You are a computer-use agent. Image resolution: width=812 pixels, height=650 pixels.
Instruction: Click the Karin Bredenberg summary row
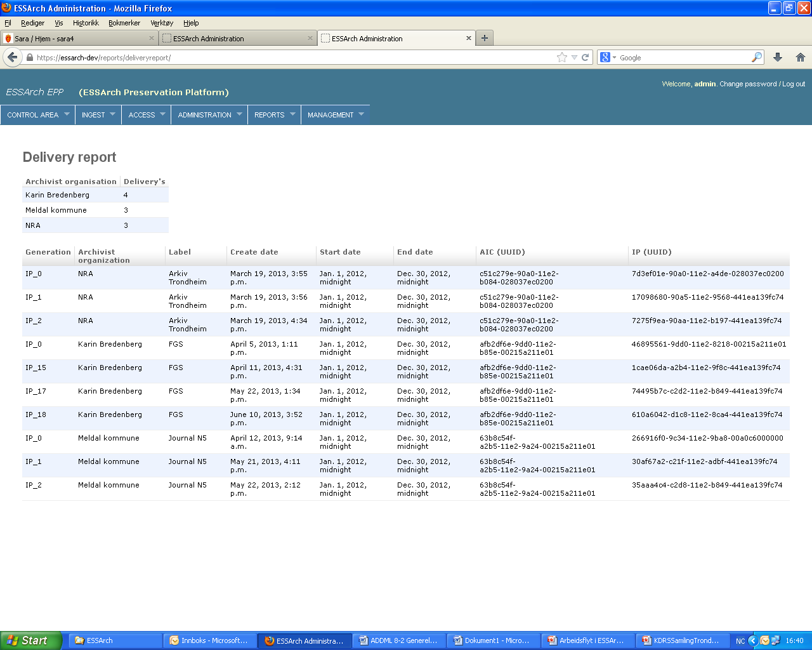[x=96, y=195]
